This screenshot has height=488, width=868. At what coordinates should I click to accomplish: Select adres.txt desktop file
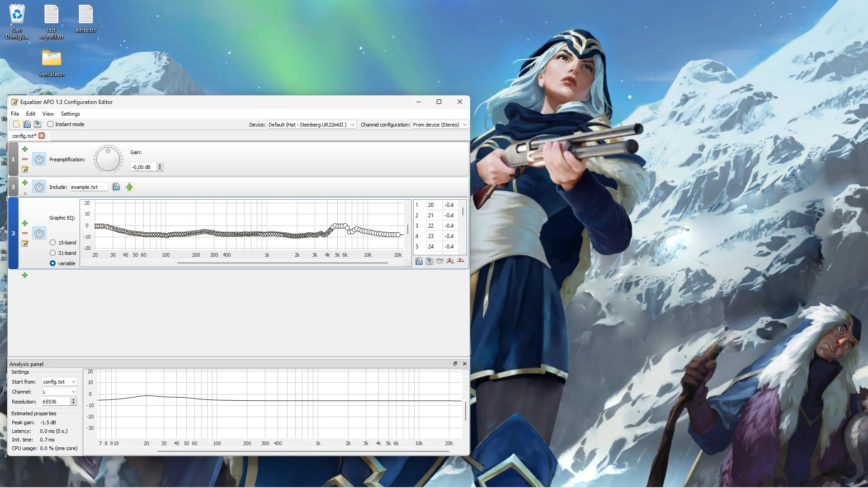pos(85,19)
